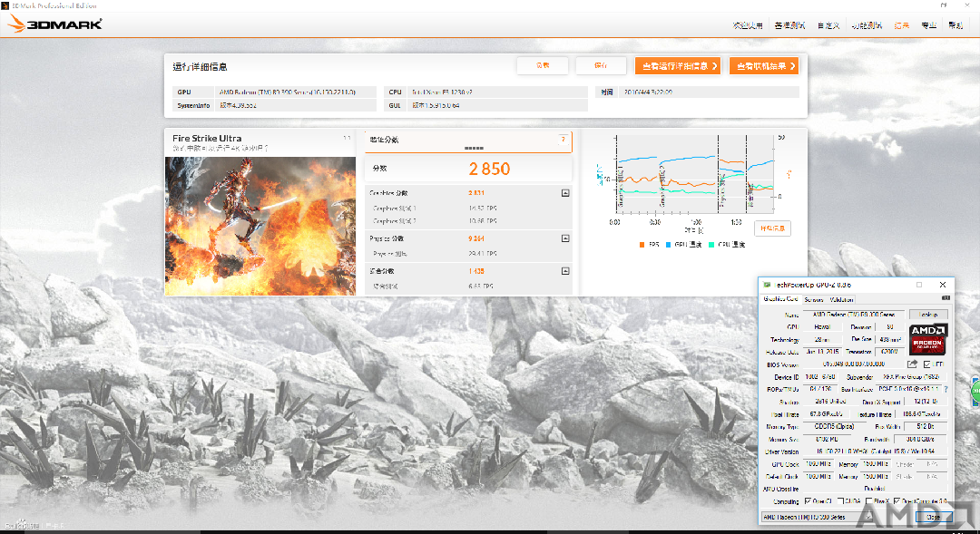The width and height of the screenshot is (980, 534).
Task: Click the Bus Interface question mark in GPU-Z
Action: click(x=946, y=389)
